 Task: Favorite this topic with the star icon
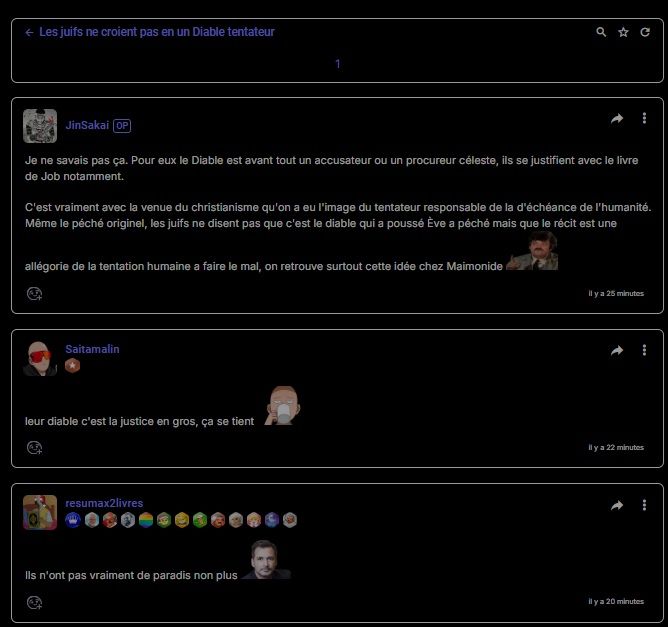point(623,32)
